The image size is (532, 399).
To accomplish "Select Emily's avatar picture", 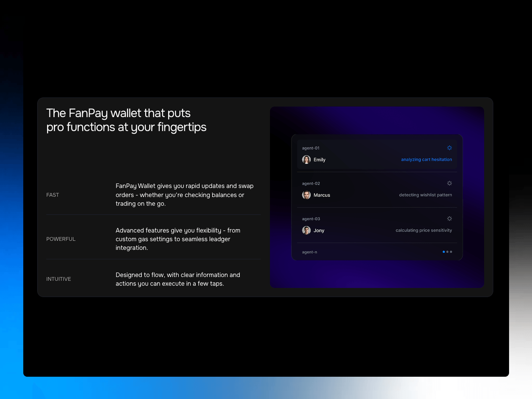I will point(306,160).
